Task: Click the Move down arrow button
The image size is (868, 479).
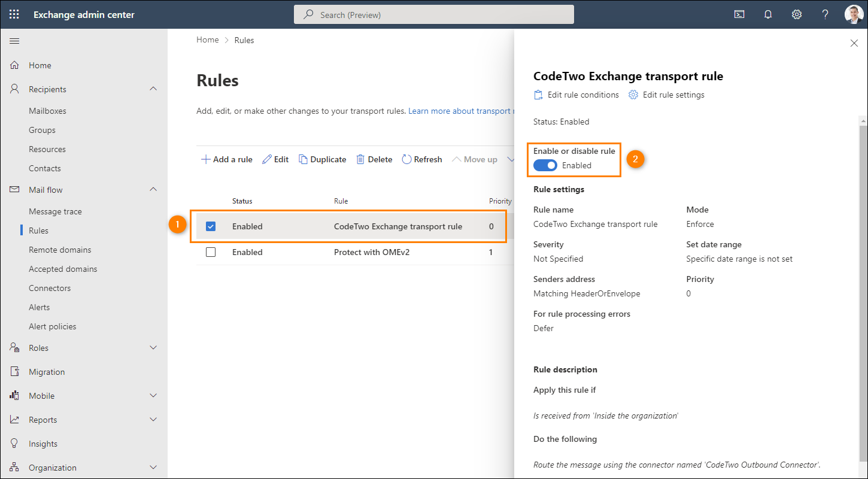Action: [511, 159]
